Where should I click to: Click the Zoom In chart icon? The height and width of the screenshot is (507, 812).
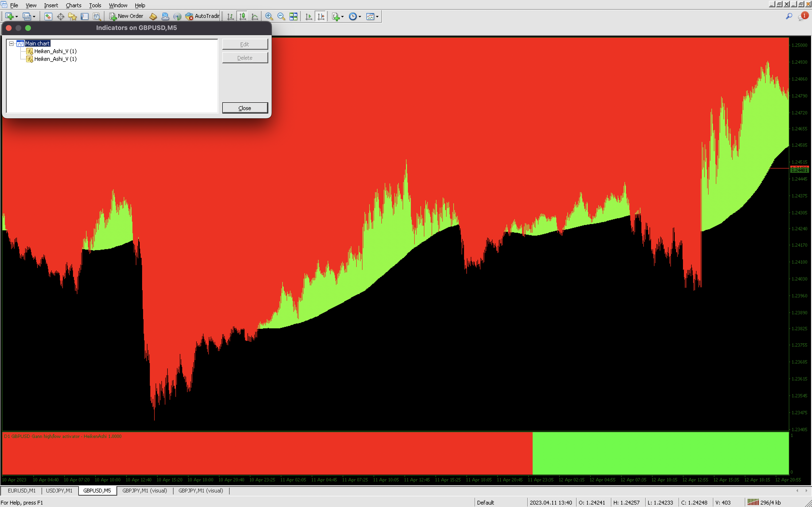point(269,16)
